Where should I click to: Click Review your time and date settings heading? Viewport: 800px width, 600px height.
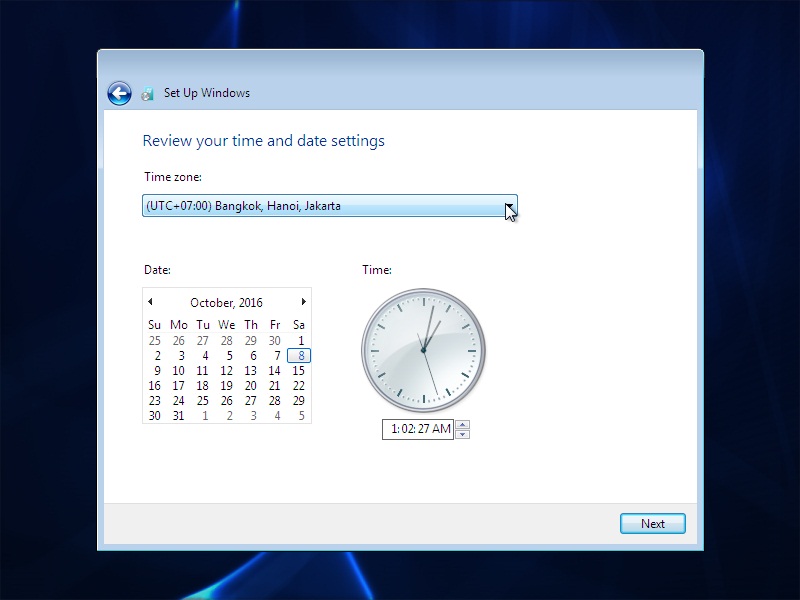tap(263, 141)
